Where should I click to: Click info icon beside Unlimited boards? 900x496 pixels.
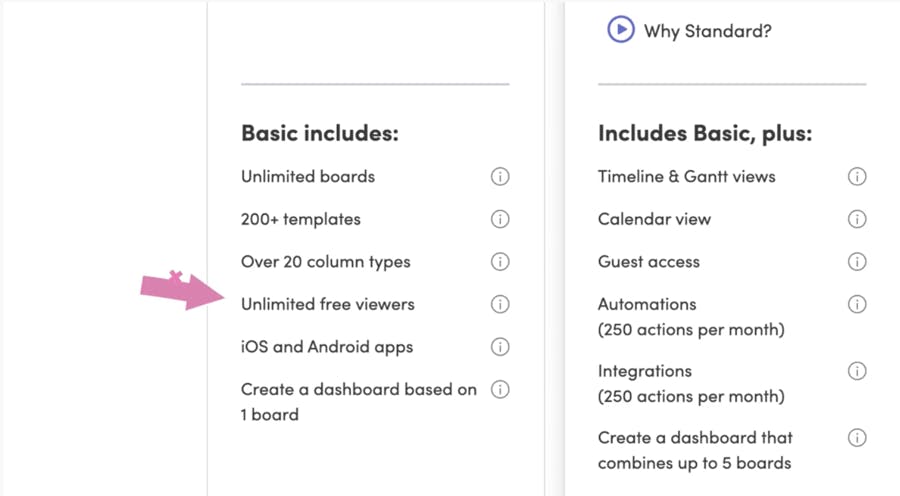(x=500, y=177)
